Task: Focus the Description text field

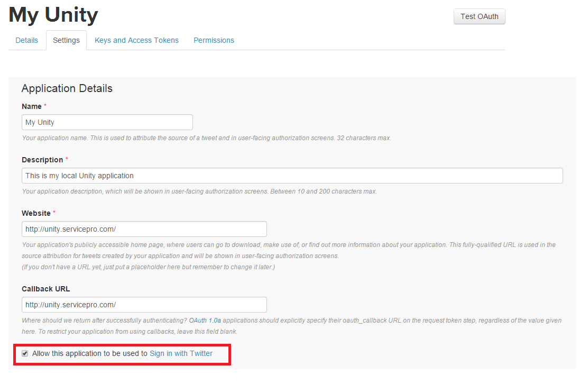Action: click(x=292, y=176)
